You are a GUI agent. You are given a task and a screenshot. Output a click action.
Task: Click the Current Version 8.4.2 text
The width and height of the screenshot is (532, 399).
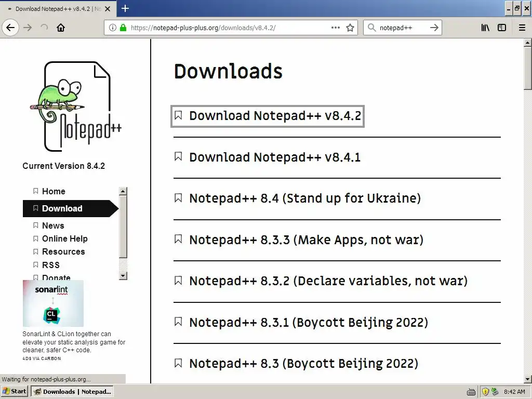64,166
